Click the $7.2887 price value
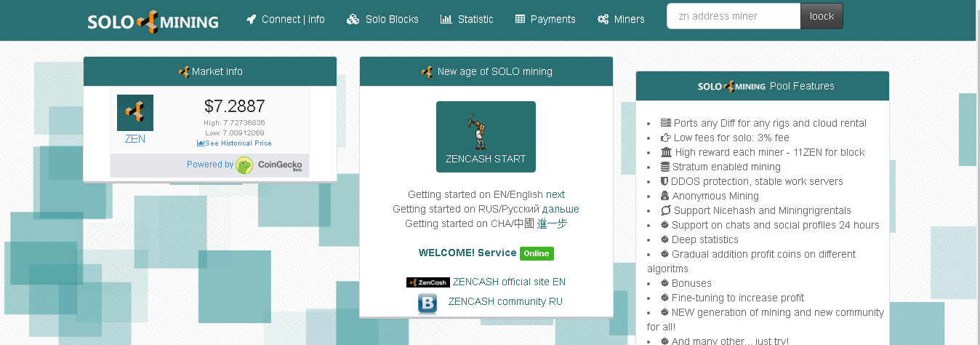This screenshot has width=980, height=345. click(x=234, y=106)
